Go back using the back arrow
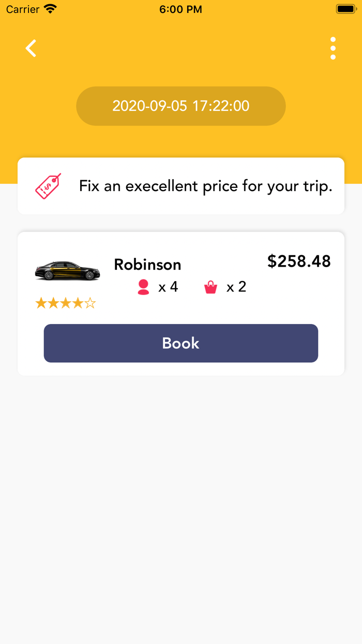The image size is (362, 644). [31, 48]
